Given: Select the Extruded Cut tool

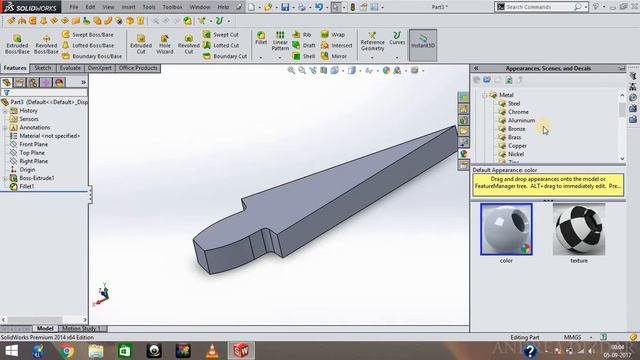Looking at the screenshot, I should (x=141, y=44).
